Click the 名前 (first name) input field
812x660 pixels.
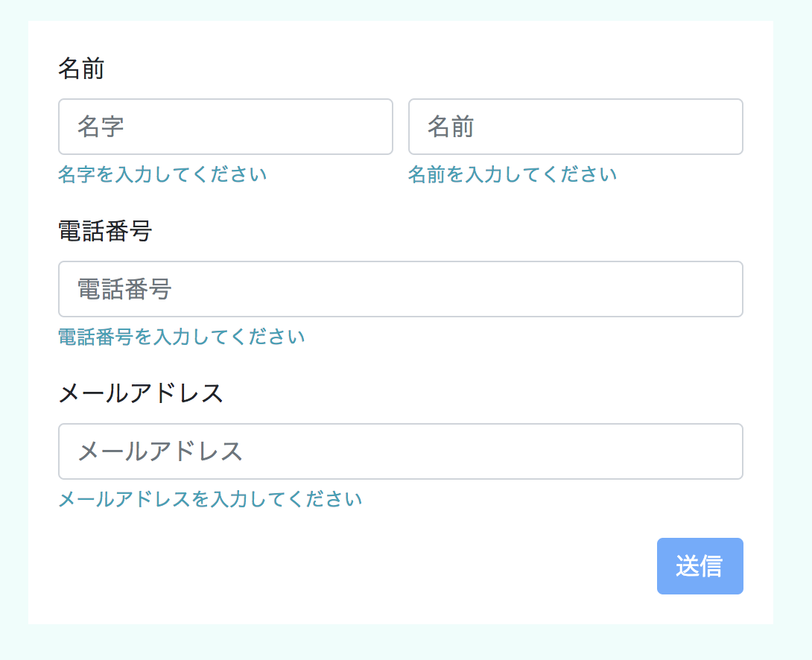[574, 127]
